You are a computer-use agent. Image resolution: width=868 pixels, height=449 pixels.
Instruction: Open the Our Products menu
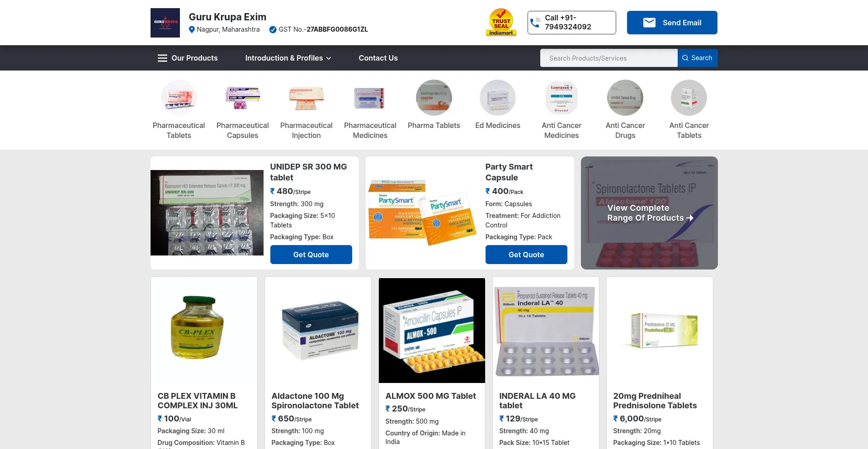click(188, 58)
